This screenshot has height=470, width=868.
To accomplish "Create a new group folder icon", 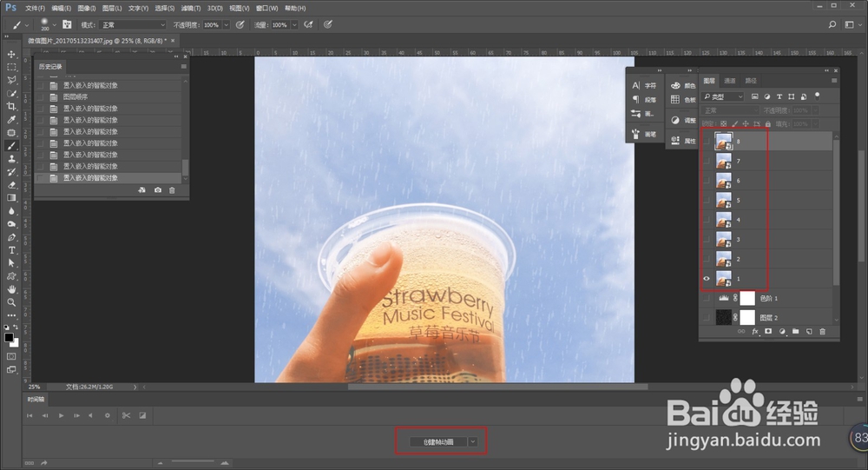I will (x=795, y=332).
